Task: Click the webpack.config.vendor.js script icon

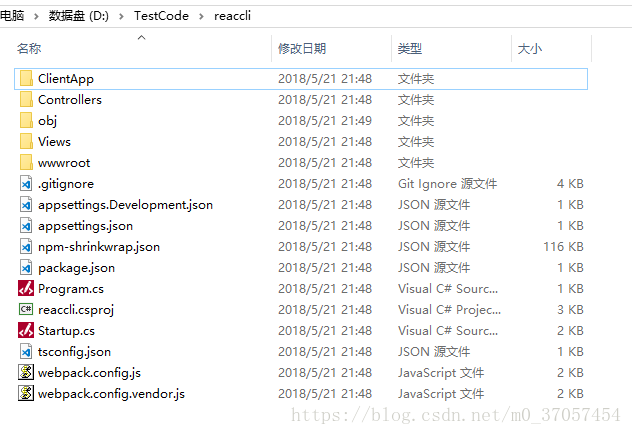Action: click(x=26, y=393)
